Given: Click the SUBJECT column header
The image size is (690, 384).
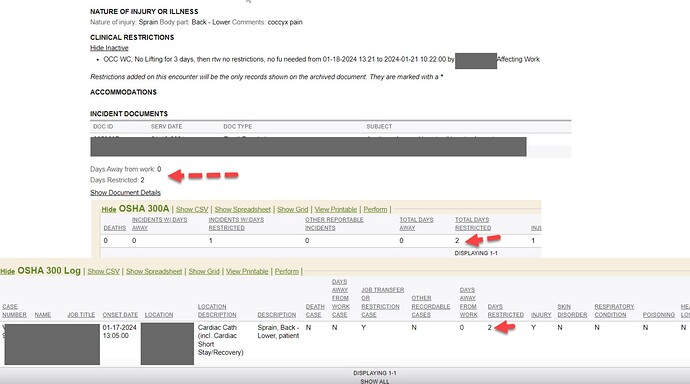Looking at the screenshot, I should (379, 126).
